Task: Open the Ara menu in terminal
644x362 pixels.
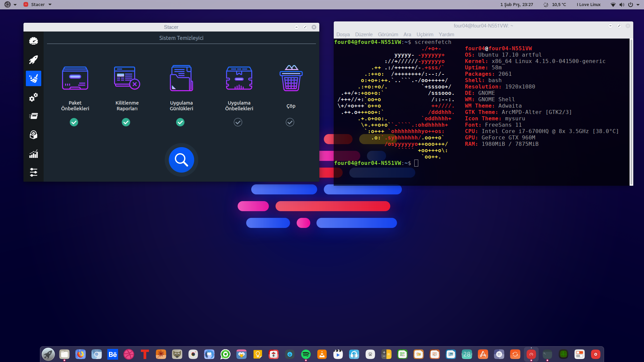Action: [x=407, y=35]
